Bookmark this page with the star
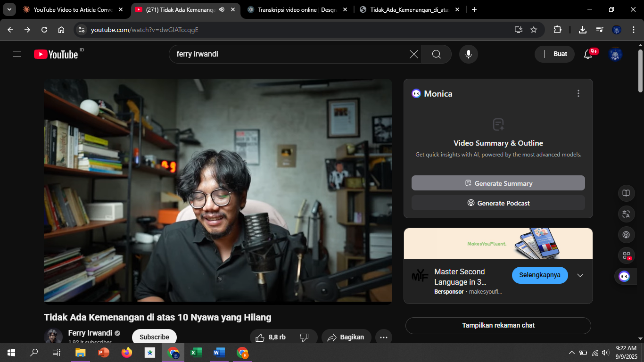Screen dimensions: 644x362 tap(534, 30)
